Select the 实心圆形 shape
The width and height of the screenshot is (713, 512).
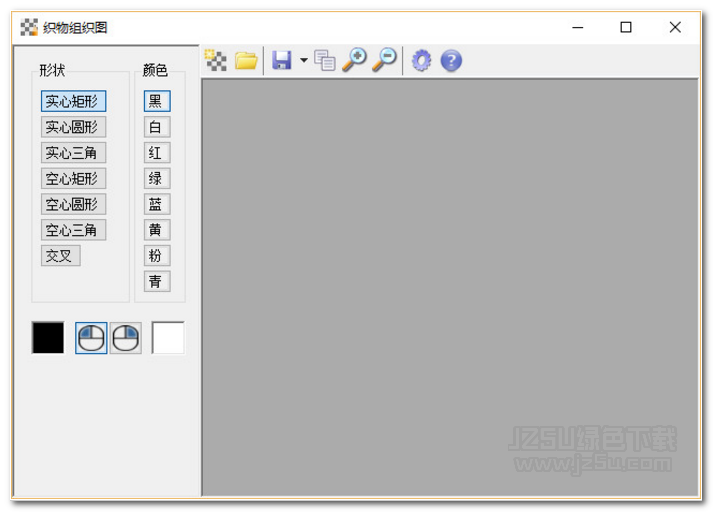[74, 127]
